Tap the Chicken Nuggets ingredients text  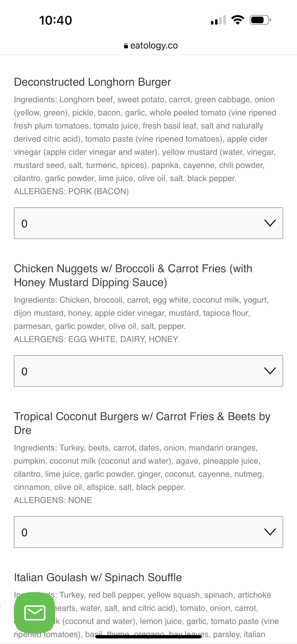click(x=141, y=313)
